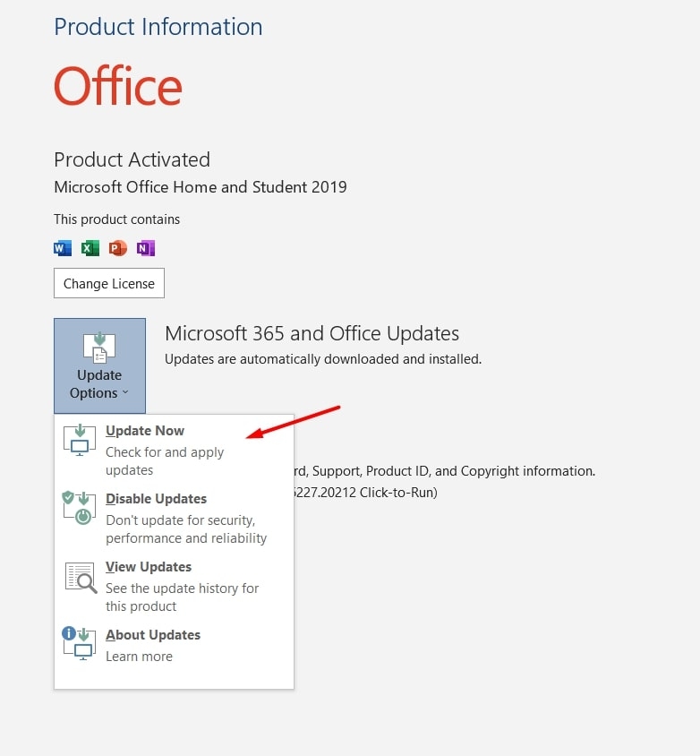Click the 'Learn more' description text
This screenshot has width=700, height=756.
point(139,657)
